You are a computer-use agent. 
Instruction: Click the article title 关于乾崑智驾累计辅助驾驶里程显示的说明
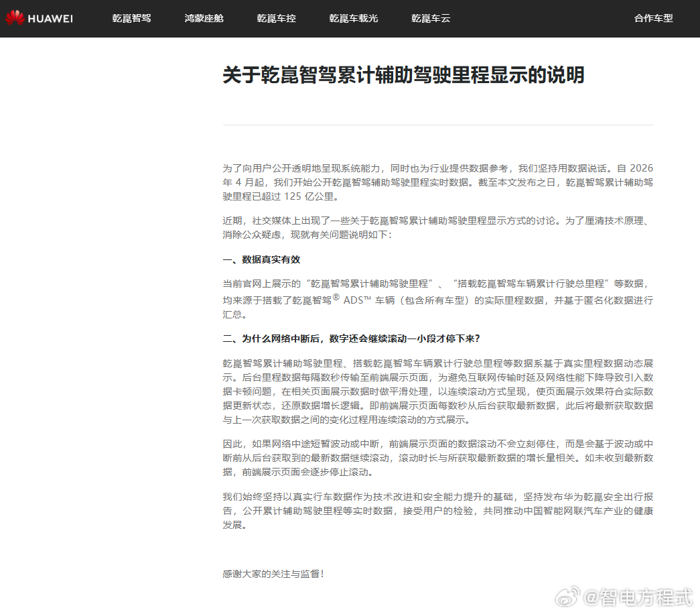403,74
